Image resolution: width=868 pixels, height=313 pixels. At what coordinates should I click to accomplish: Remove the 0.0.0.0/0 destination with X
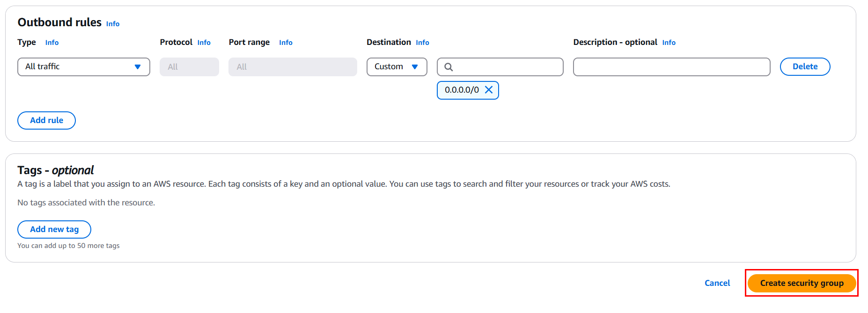[x=489, y=90]
